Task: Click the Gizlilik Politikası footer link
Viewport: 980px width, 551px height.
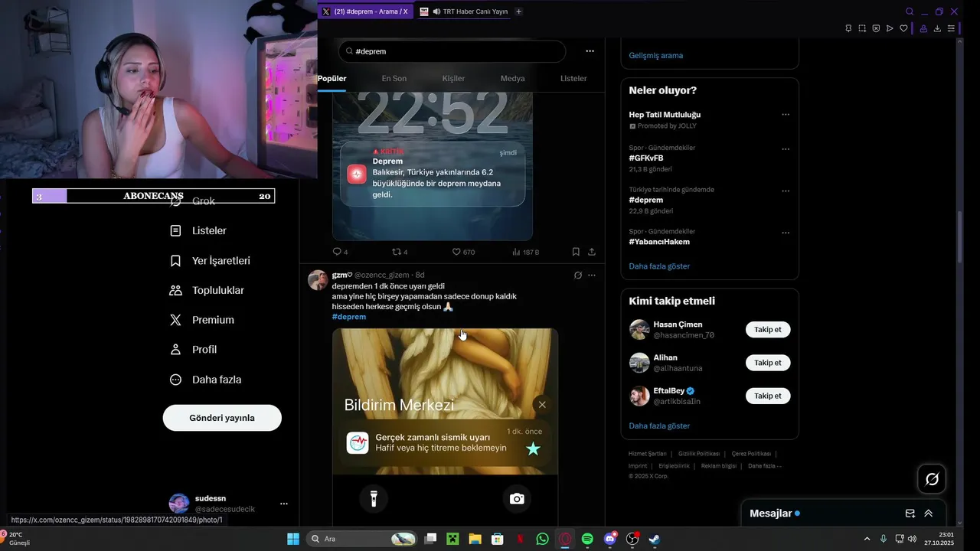Action: pyautogui.click(x=699, y=454)
